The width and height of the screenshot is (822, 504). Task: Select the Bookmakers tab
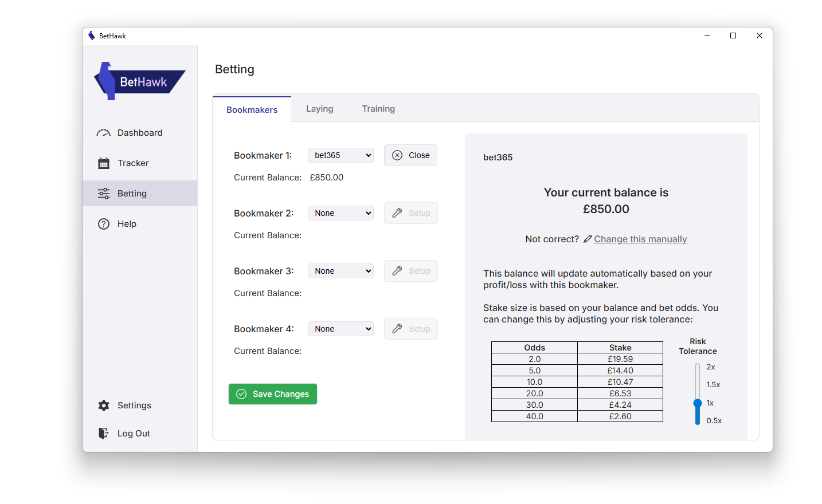click(x=252, y=109)
